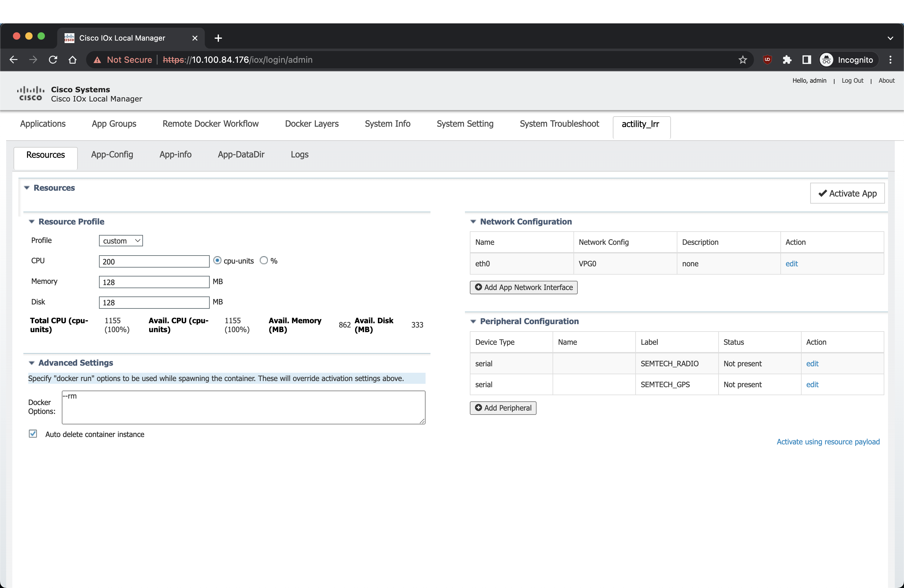Open the Profile custom dropdown
Image resolution: width=904 pixels, height=588 pixels.
(121, 241)
